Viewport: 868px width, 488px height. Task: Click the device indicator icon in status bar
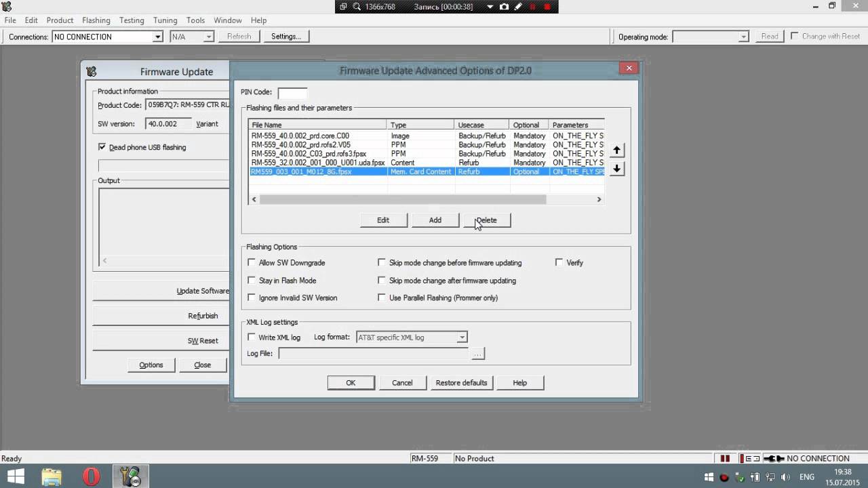751,459
